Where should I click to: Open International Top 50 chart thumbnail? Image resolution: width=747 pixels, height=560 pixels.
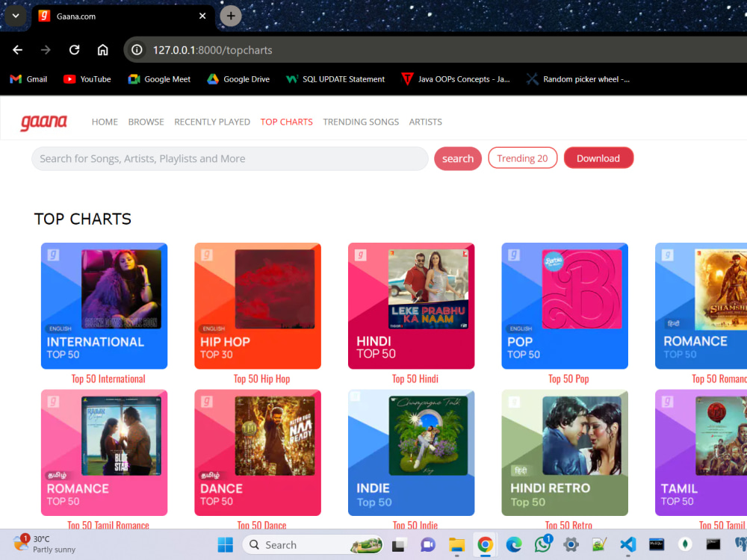pos(105,305)
